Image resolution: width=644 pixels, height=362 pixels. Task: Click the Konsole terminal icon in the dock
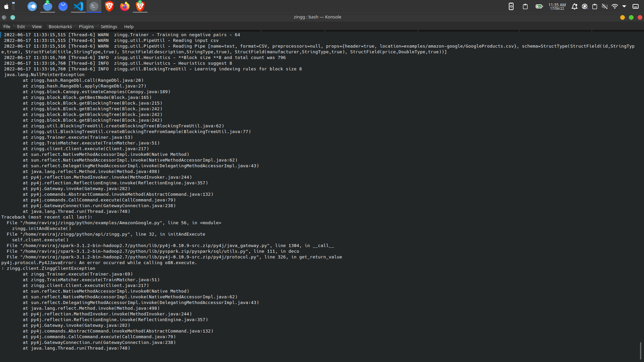click(x=94, y=6)
